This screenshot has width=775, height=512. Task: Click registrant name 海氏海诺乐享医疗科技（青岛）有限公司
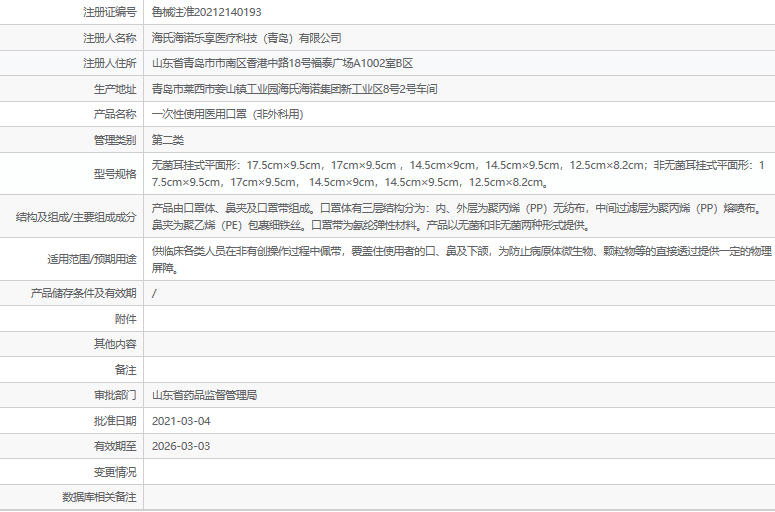point(246,38)
